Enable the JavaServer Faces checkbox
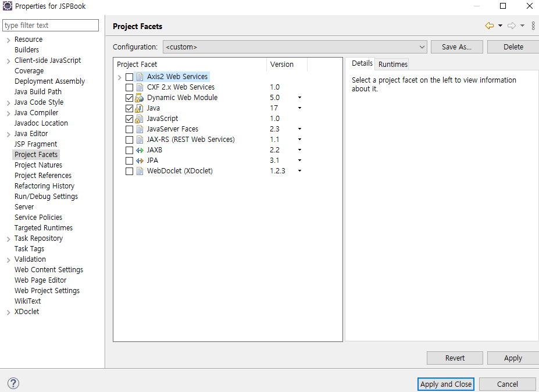The height and width of the screenshot is (392, 539). (129, 129)
